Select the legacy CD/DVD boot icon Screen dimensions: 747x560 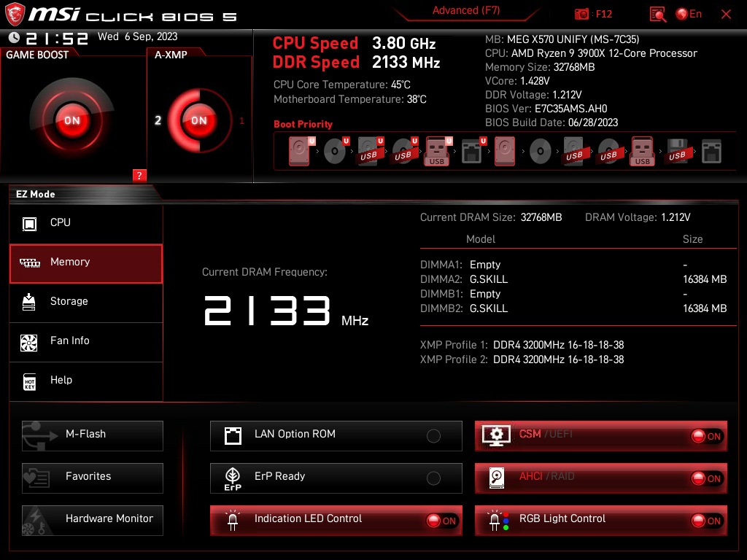[541, 152]
